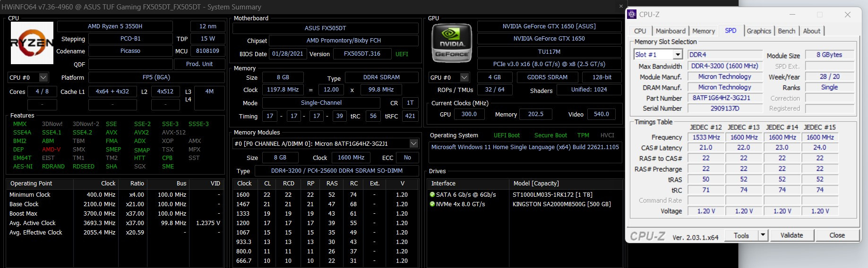868x268 pixels.
Task: Select the SPD tab
Action: click(x=730, y=31)
